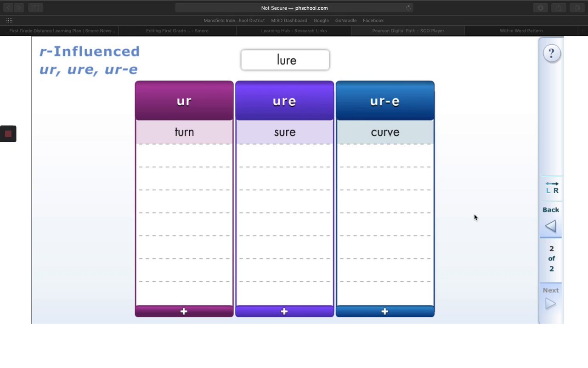588x368 pixels.
Task: Open the help question mark button
Action: click(x=551, y=53)
